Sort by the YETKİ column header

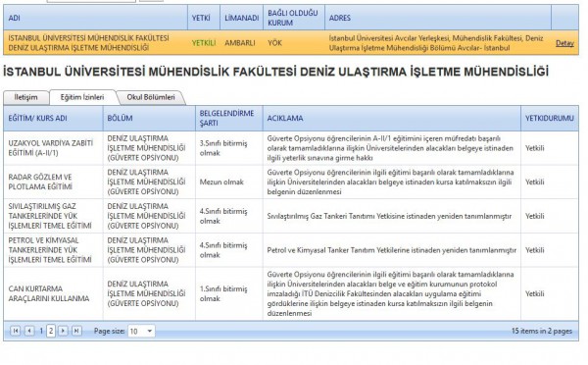[204, 18]
